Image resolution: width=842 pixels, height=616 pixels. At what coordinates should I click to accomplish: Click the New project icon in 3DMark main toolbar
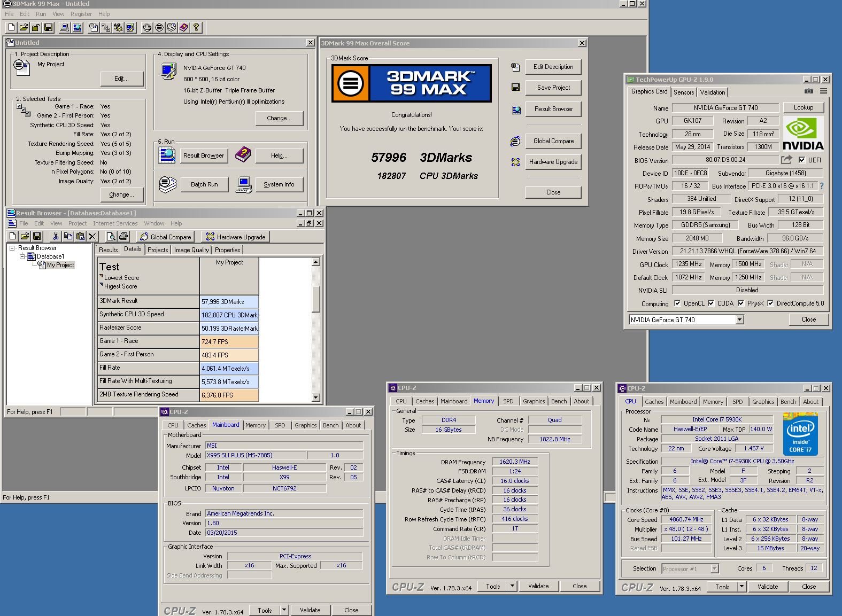point(12,27)
